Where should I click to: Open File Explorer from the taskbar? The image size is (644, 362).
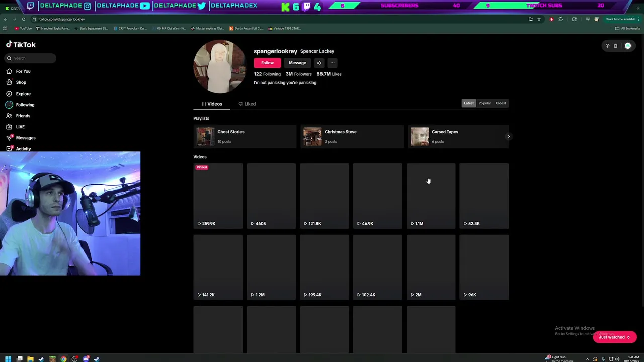pos(30,359)
